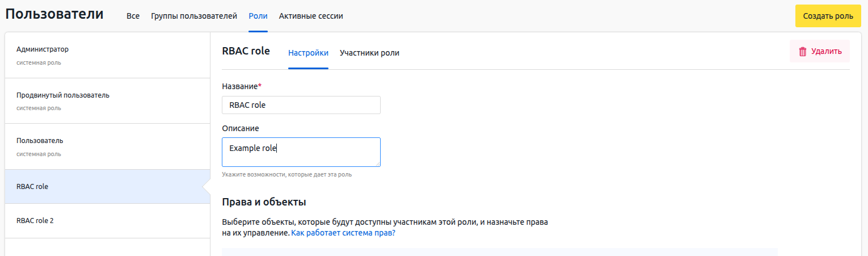Open RBAC role 2 in the list

click(x=35, y=220)
